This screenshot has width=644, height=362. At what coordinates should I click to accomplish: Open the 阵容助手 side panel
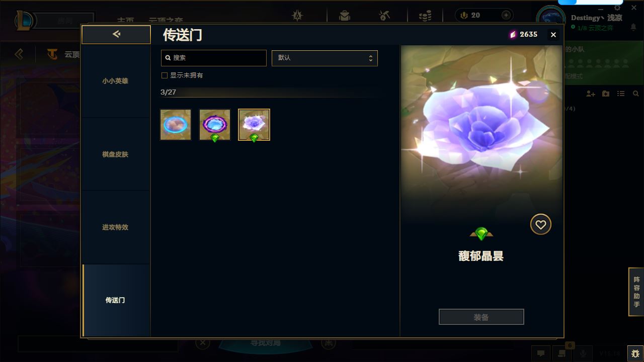636,292
